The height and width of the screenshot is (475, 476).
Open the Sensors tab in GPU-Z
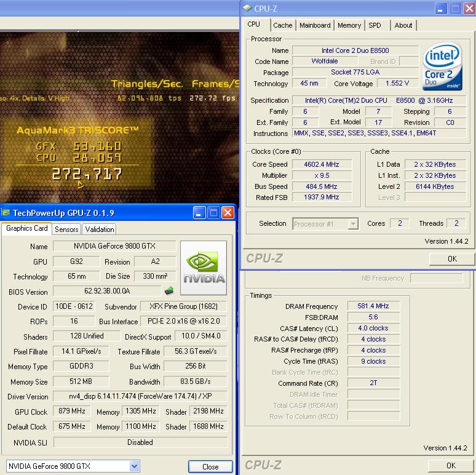pyautogui.click(x=66, y=230)
